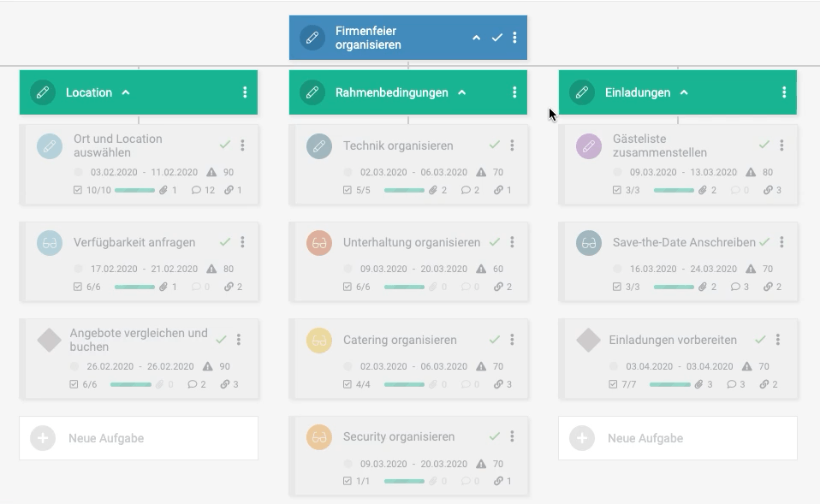This screenshot has height=504, width=820.
Task: Toggle done checkmark on Verfügbarkeit anfragen
Action: coord(225,242)
